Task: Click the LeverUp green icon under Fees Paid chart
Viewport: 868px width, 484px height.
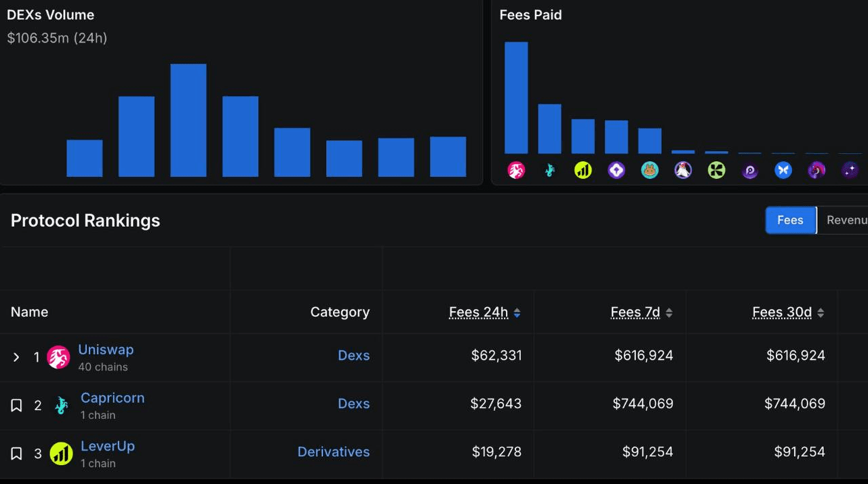Action: [583, 170]
